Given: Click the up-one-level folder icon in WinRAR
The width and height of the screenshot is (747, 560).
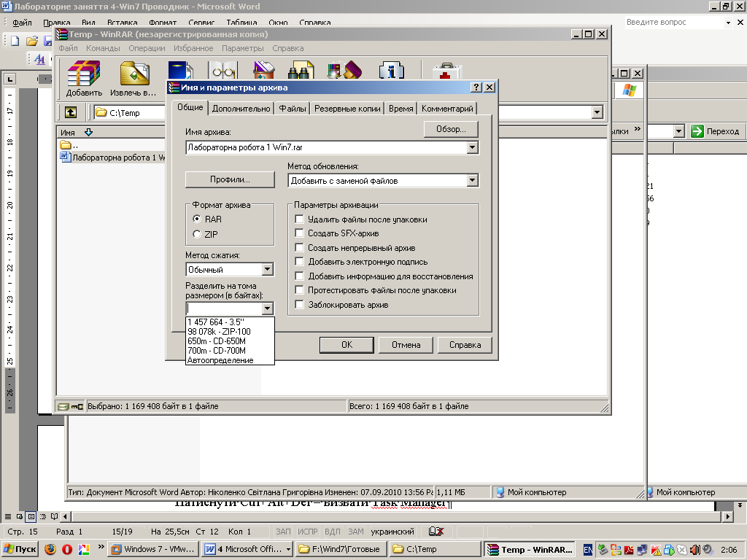Looking at the screenshot, I should point(71,112).
